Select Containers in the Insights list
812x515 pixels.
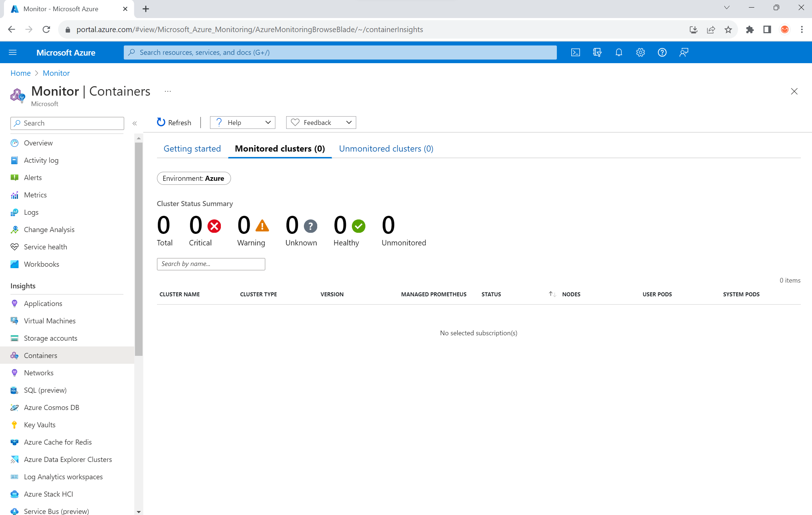67,355
